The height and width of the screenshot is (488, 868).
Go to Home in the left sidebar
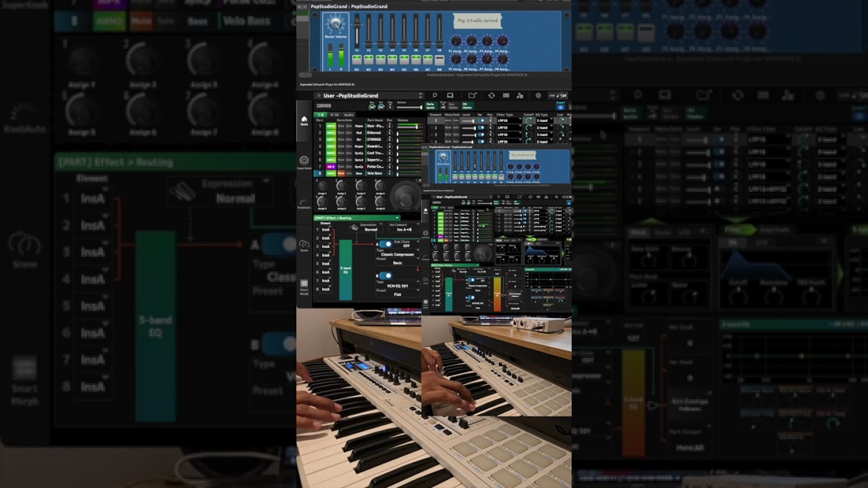pyautogui.click(x=304, y=121)
